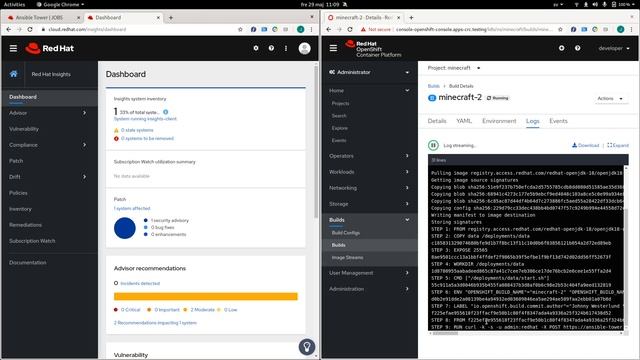This screenshot has height=360, width=640.
Task: Pause the log streaming
Action: point(433,145)
